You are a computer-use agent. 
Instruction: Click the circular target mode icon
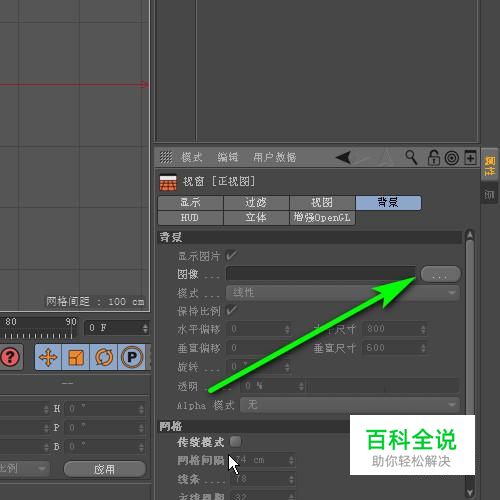(452, 158)
